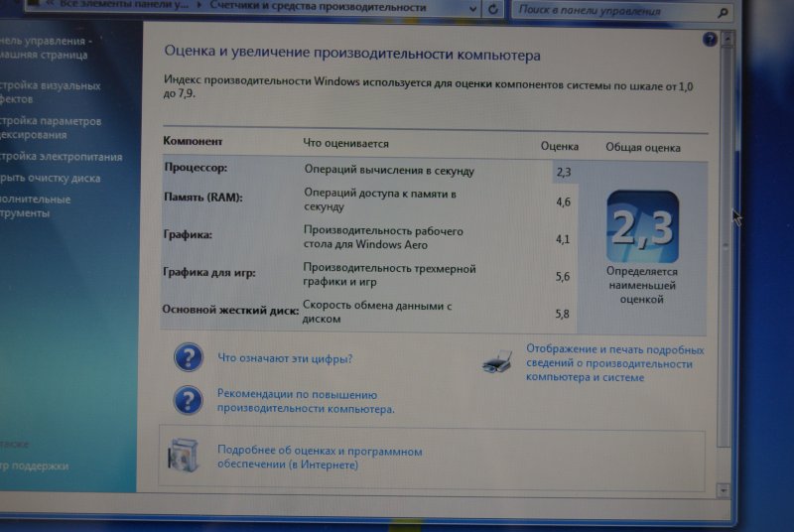Open "Что означают эти цифры?" link
The width and height of the screenshot is (794, 532).
pyautogui.click(x=285, y=358)
